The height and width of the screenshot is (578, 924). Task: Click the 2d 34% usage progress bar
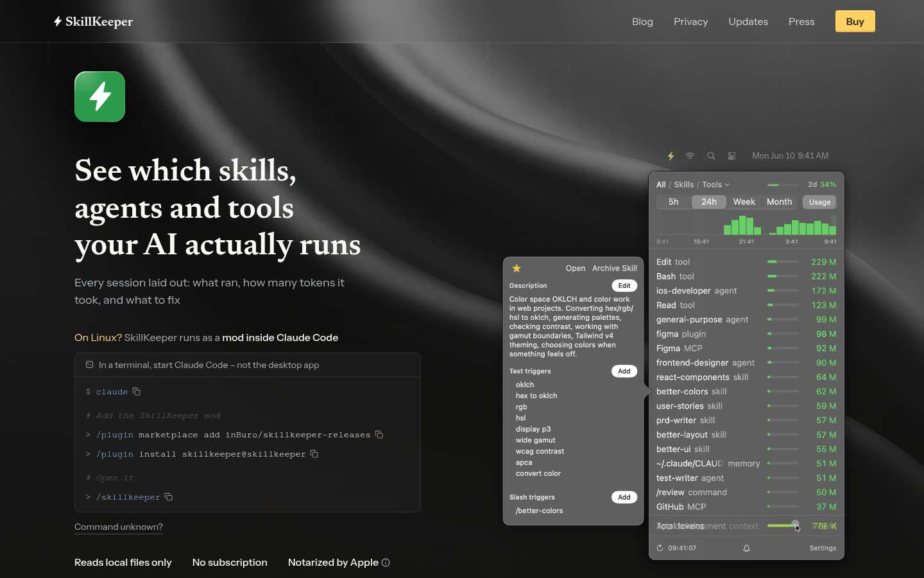(x=783, y=185)
